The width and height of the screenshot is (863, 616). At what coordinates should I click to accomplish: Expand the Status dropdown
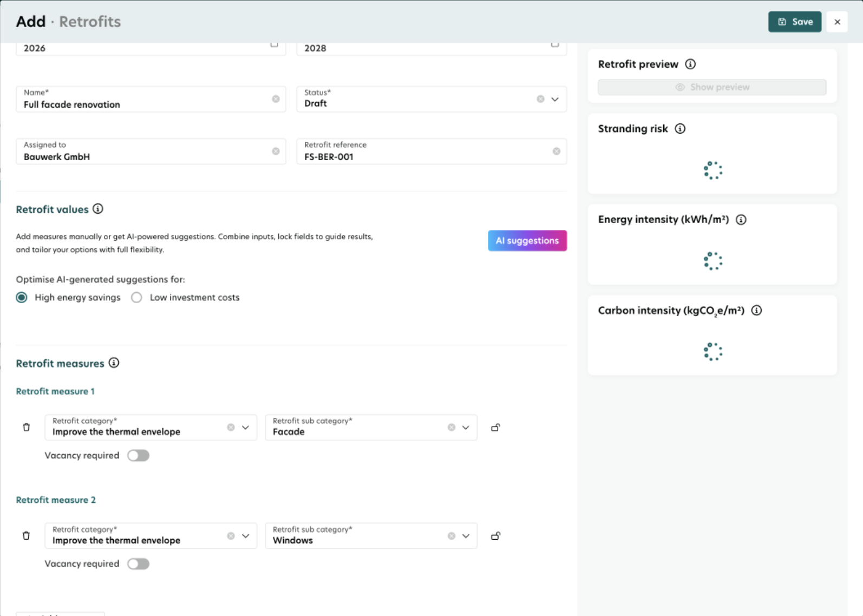coord(555,99)
